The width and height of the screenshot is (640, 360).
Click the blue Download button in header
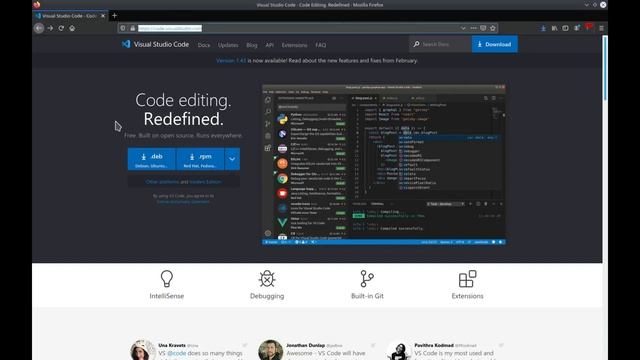click(495, 44)
